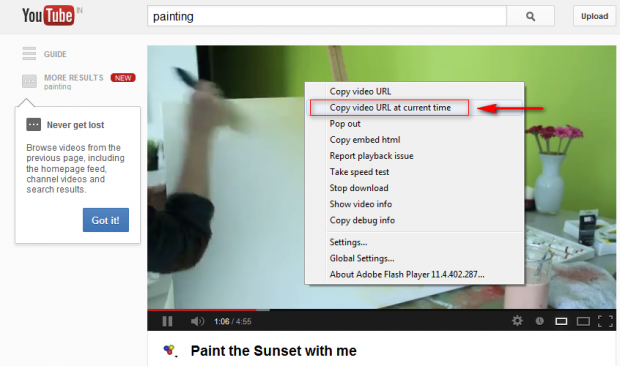Switch to small player size icon

click(x=561, y=321)
